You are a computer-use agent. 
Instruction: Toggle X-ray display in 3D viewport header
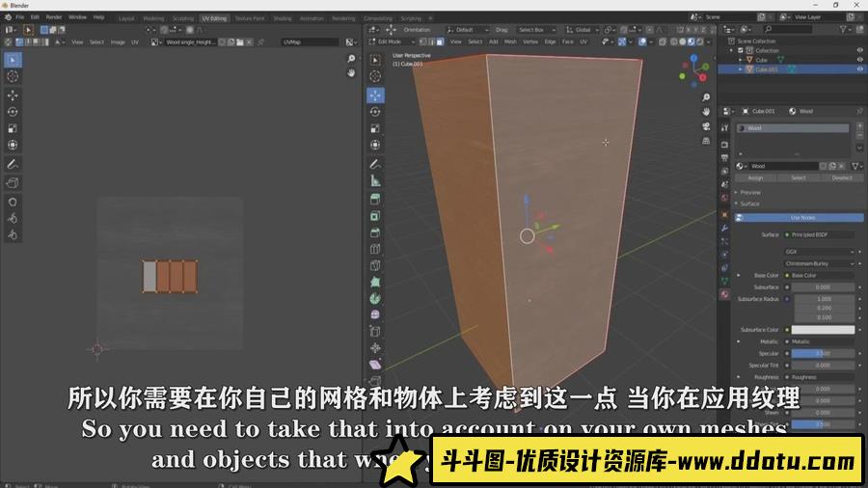[x=663, y=41]
